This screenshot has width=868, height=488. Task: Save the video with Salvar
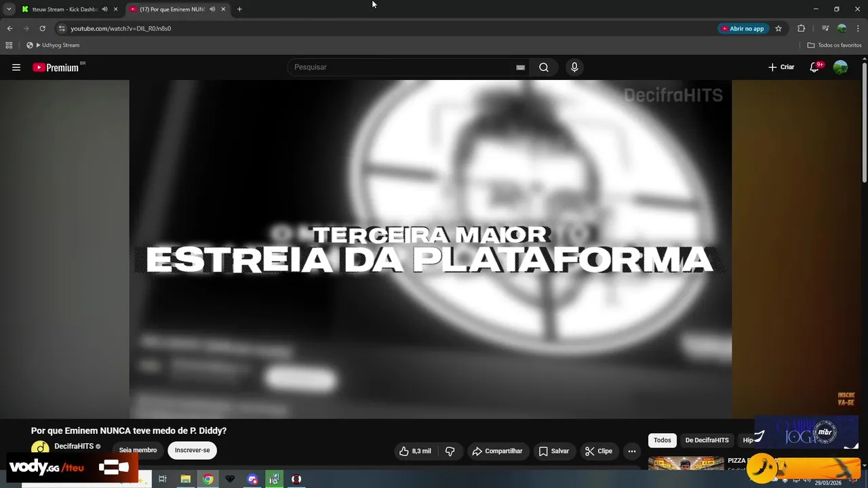coord(554,451)
